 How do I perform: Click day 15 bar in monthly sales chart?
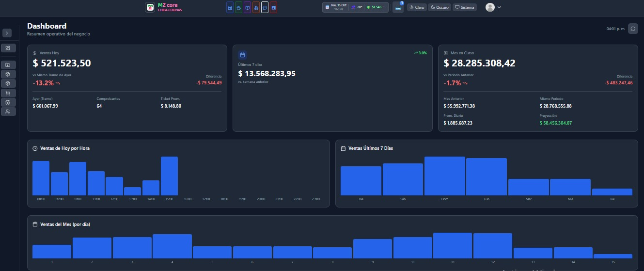point(613,256)
